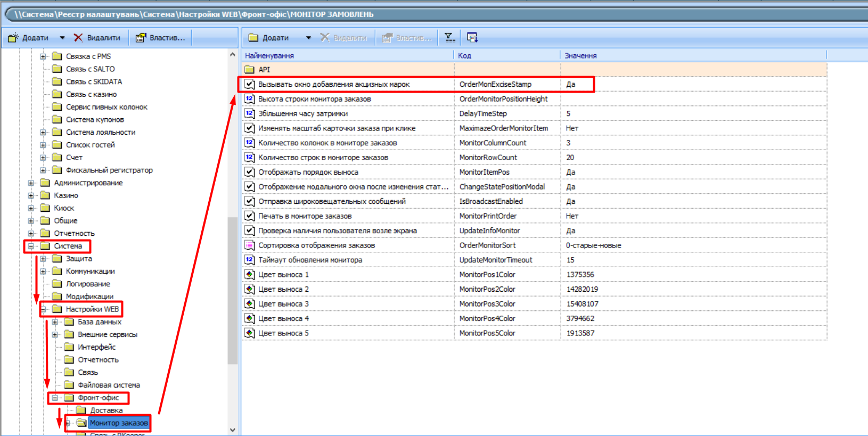Viewport: 868px width, 436px height.
Task: Toggle checkbox for Печать в мониторе заказов
Action: click(x=249, y=216)
